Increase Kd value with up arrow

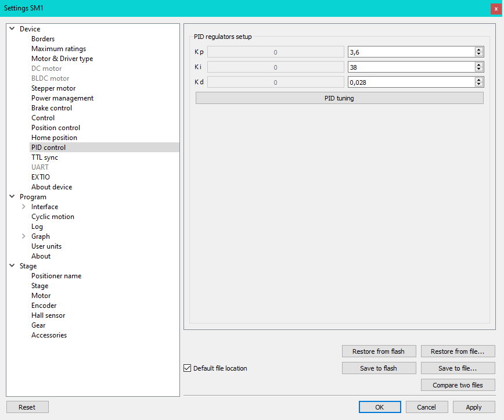click(x=478, y=80)
